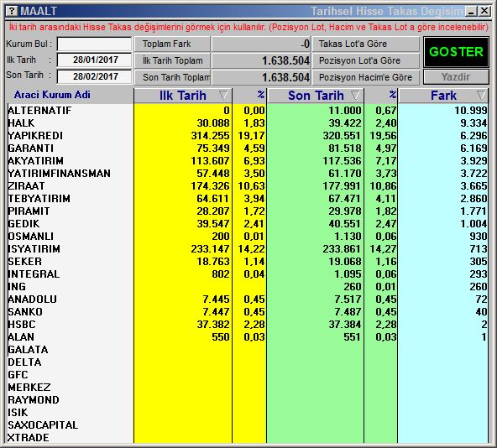Close the MAALT window
The width and height of the screenshot is (497, 448).
[x=484, y=12]
